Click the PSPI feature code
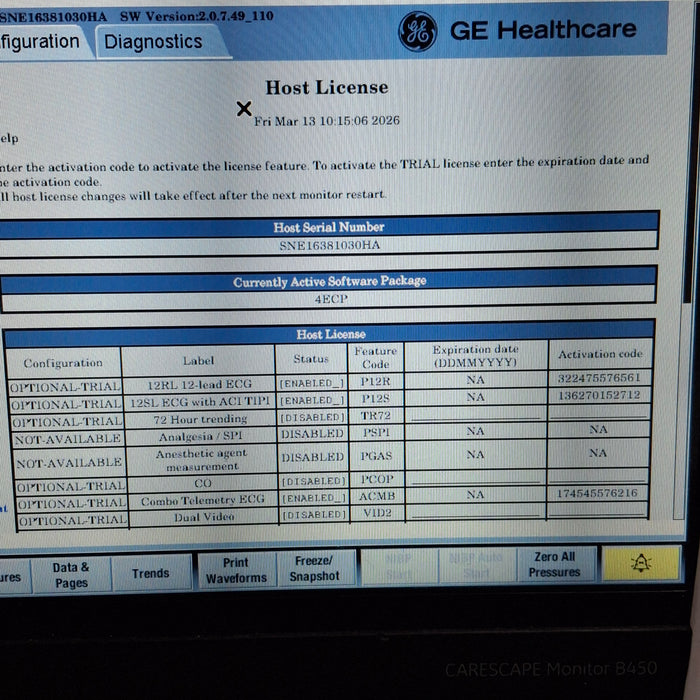The image size is (700, 700). pyautogui.click(x=376, y=432)
